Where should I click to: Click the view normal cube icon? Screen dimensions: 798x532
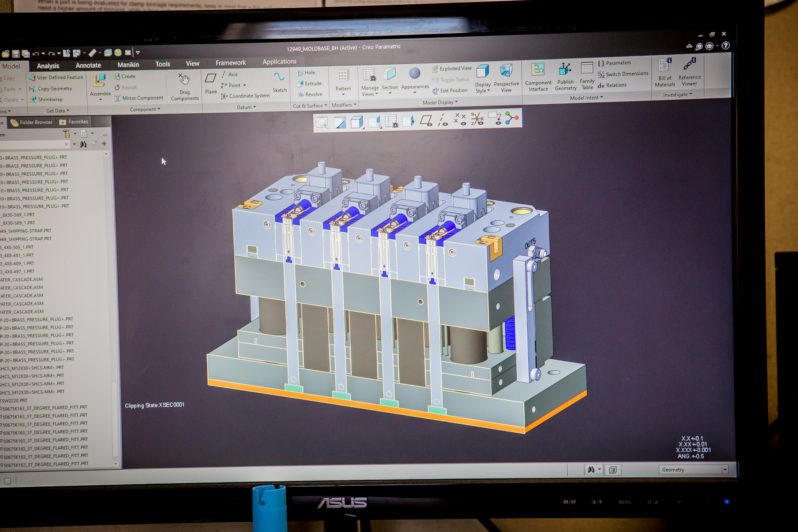click(x=408, y=121)
